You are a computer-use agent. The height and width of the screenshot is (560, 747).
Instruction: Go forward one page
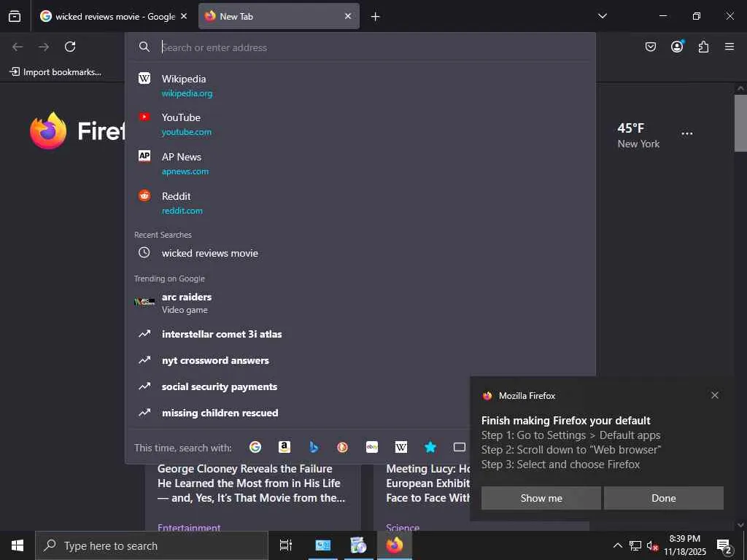(x=44, y=47)
